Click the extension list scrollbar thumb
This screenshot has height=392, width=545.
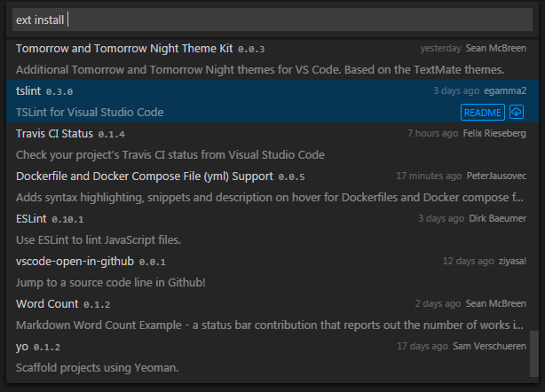[x=533, y=355]
